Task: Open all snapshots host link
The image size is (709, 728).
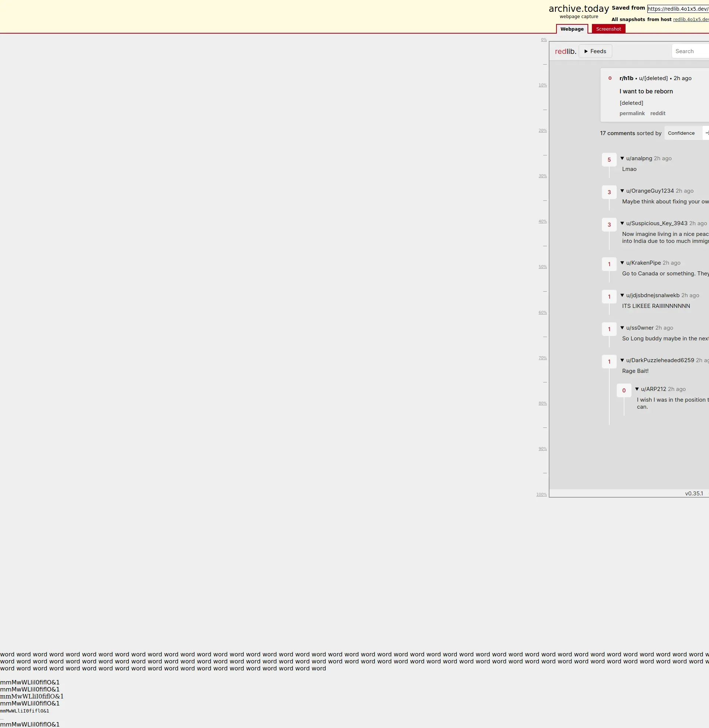Action: click(691, 20)
